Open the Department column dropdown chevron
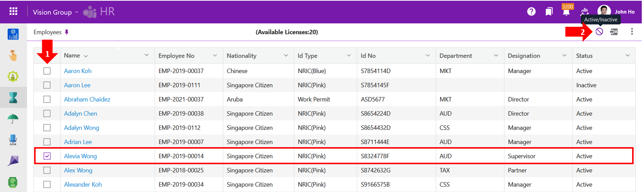 496,56
